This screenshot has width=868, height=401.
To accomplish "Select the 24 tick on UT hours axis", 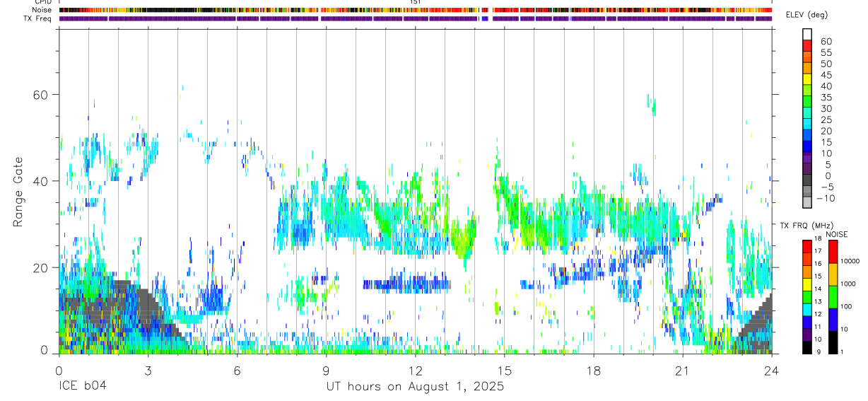I will [x=772, y=369].
